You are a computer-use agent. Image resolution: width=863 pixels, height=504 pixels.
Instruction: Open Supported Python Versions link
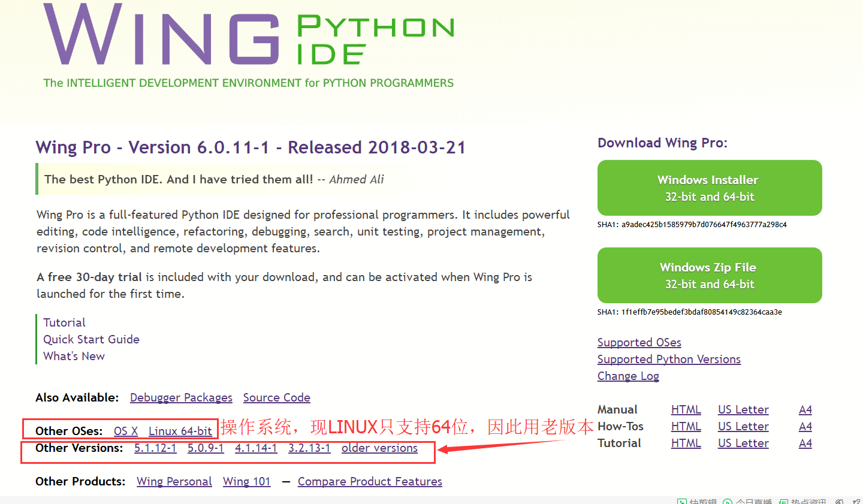[x=669, y=359]
